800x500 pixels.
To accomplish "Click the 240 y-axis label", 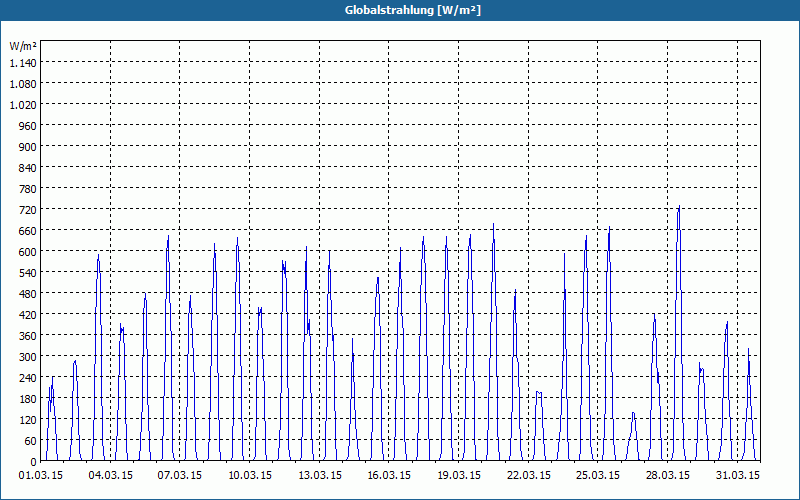I will pyautogui.click(x=28, y=378).
